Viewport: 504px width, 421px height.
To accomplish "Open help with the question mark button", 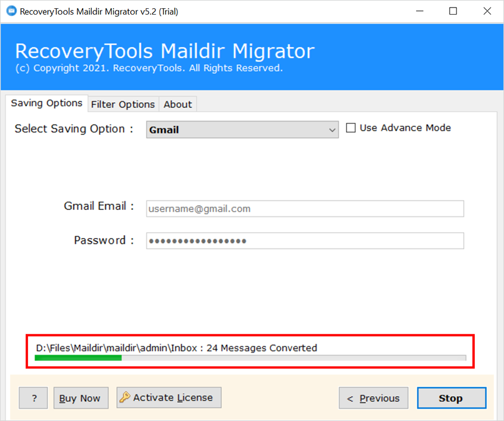I will [34, 398].
